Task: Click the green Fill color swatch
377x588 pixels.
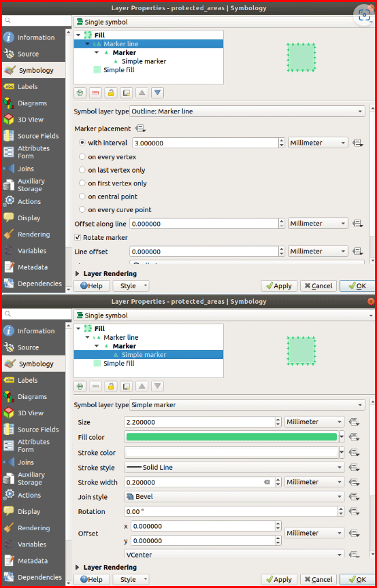Action: [231, 437]
